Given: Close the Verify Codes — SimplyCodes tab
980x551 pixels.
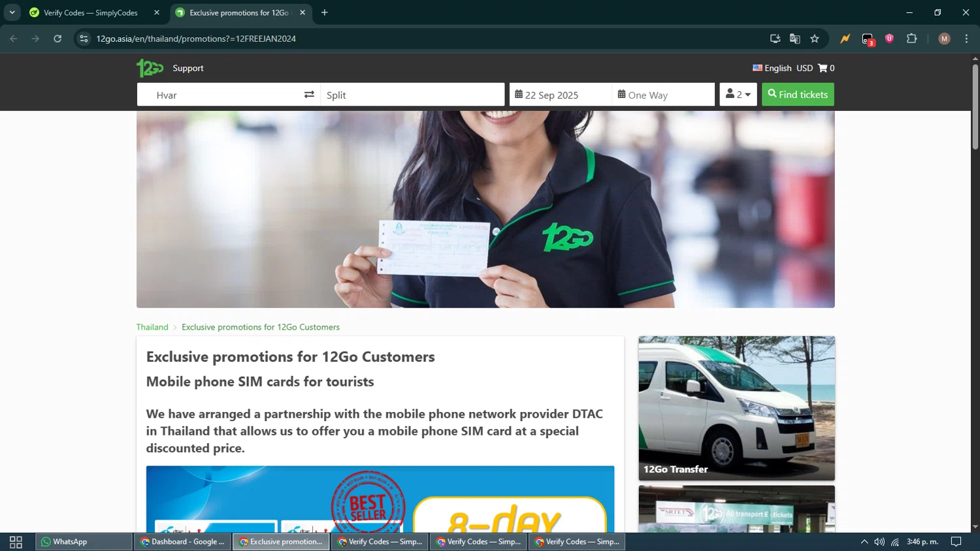Looking at the screenshot, I should [157, 12].
